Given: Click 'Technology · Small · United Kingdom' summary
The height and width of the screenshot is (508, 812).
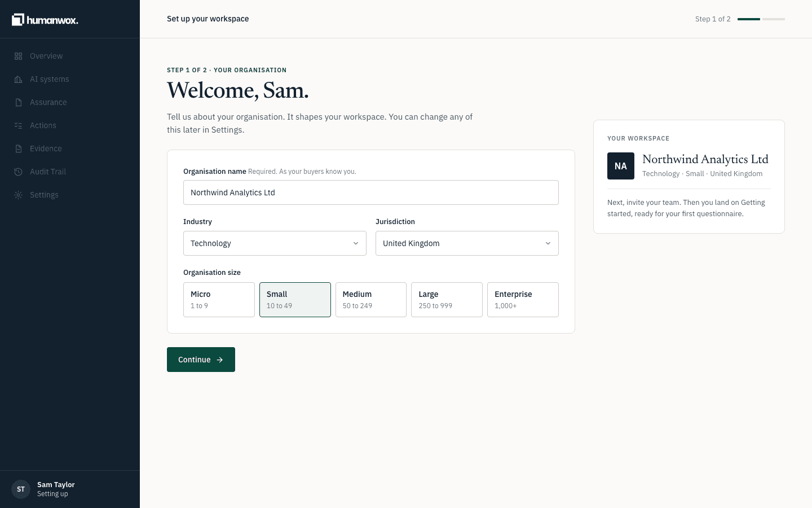Looking at the screenshot, I should 702,174.
